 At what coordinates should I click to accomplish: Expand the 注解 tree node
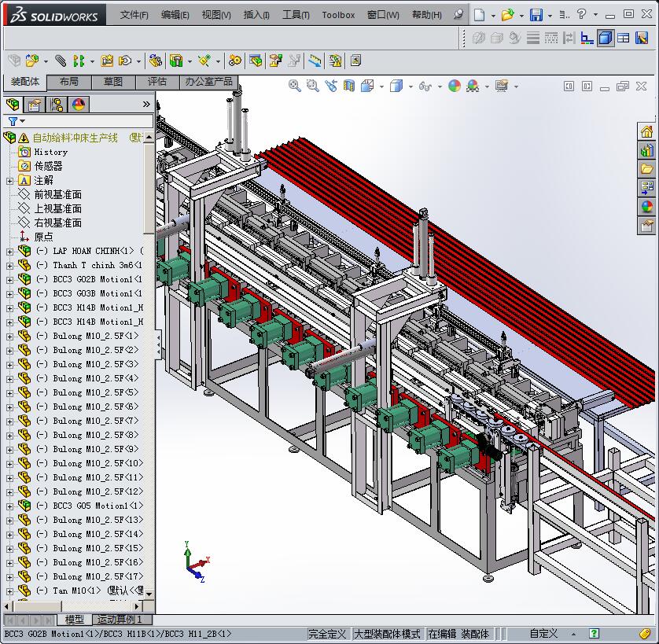coord(9,181)
